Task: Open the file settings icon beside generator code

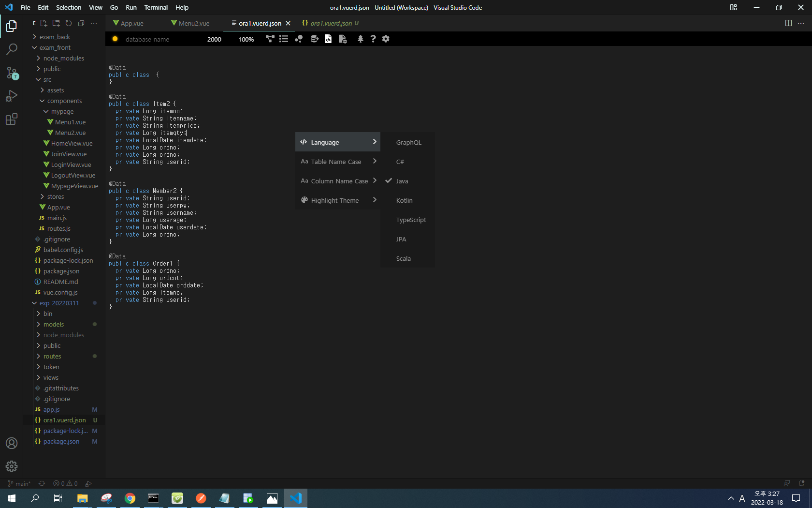Action: click(343, 39)
